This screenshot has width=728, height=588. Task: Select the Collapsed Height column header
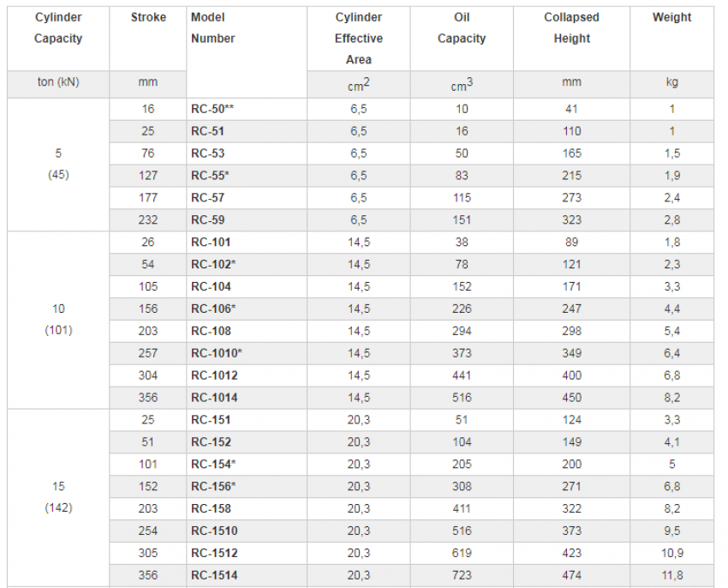pyautogui.click(x=571, y=27)
